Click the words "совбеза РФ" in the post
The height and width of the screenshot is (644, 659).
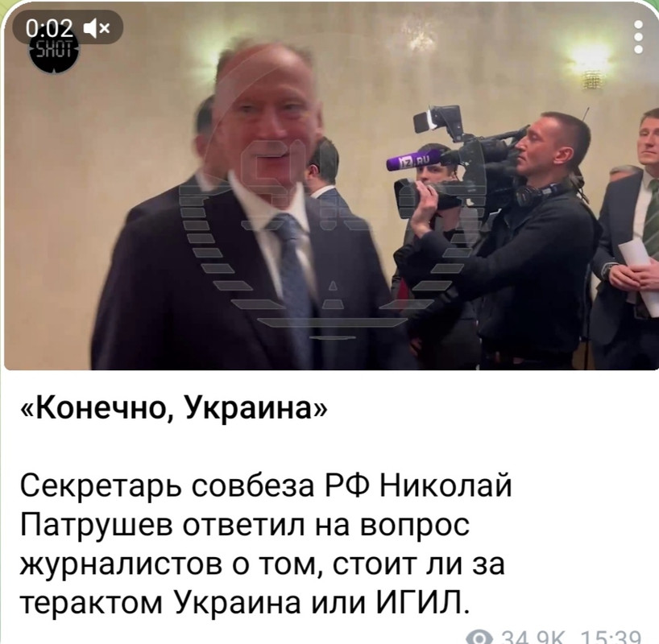(281, 486)
